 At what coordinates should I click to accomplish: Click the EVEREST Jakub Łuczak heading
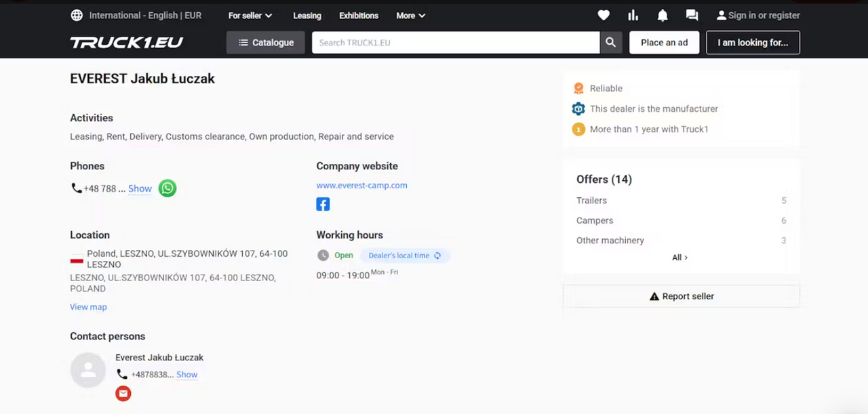142,79
